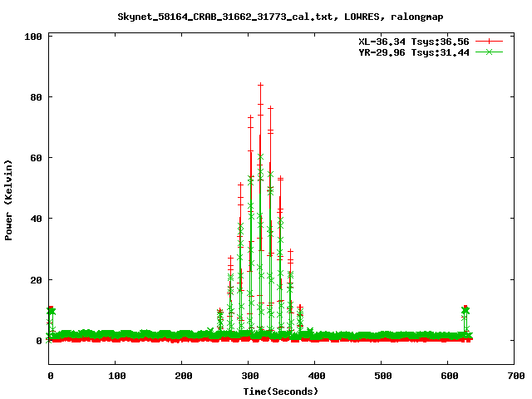
Task: Click the y-axis tick label 80
Action: click(36, 97)
